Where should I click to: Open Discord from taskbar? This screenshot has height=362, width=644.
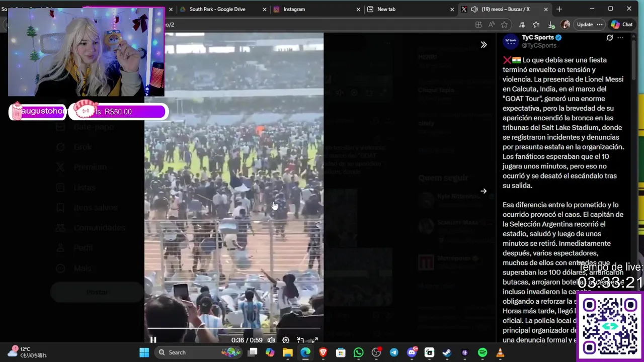pyautogui.click(x=412, y=352)
